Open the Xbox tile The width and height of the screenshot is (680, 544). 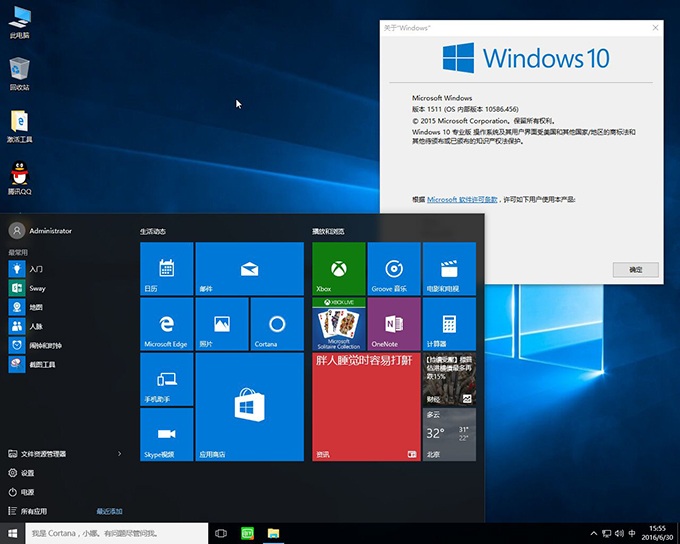[x=339, y=268]
